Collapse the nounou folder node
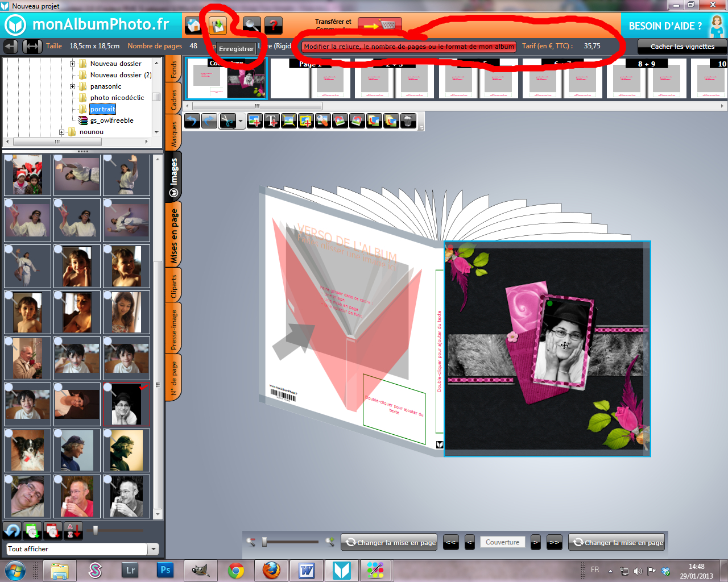 point(62,131)
